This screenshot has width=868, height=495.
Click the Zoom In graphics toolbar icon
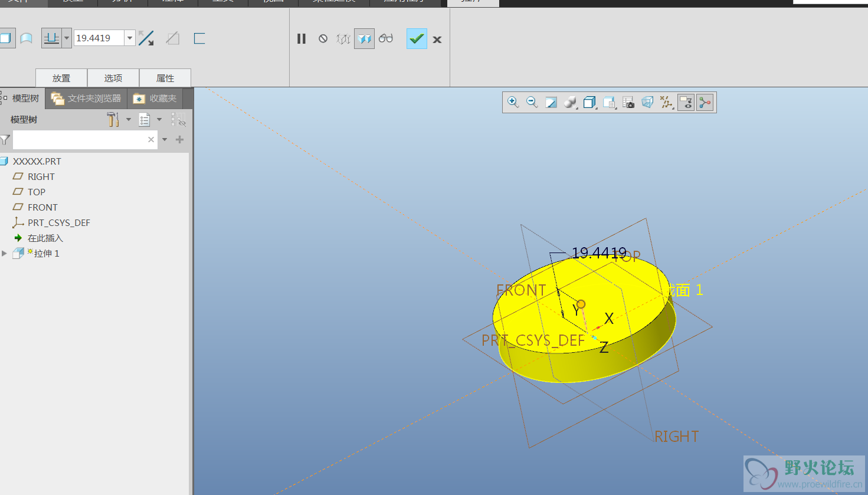513,103
